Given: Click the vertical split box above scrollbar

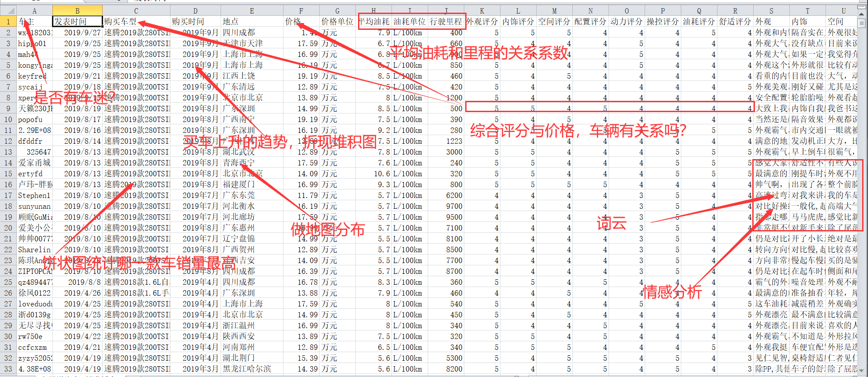Looking at the screenshot, I should (862, 7).
